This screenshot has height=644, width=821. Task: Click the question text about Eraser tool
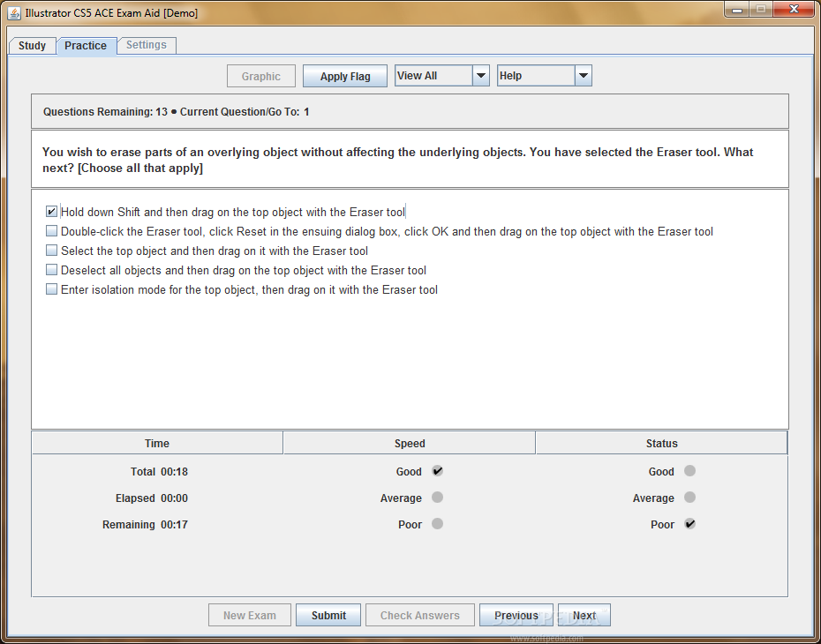[x=398, y=160]
